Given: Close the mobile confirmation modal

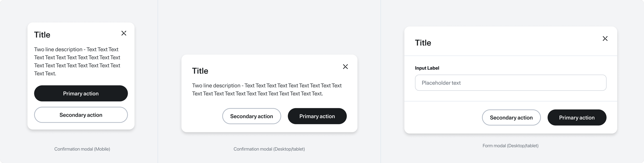Looking at the screenshot, I should point(124,33).
